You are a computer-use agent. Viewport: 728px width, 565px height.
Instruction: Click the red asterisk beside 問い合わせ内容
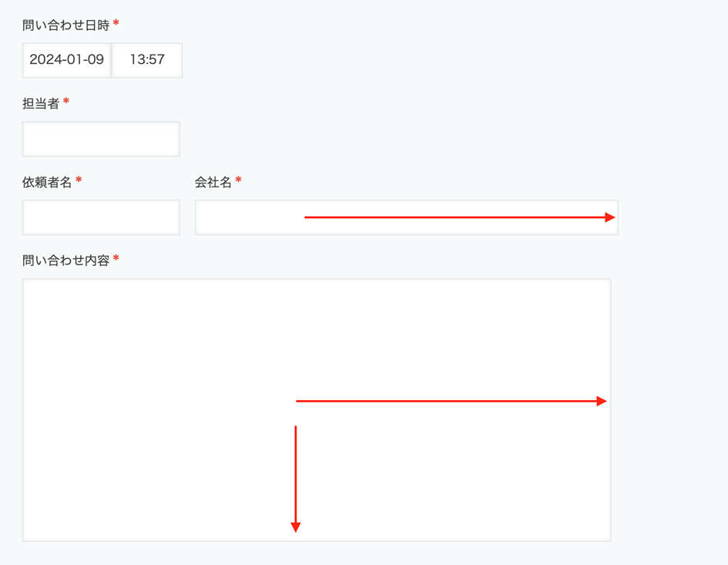(x=116, y=260)
